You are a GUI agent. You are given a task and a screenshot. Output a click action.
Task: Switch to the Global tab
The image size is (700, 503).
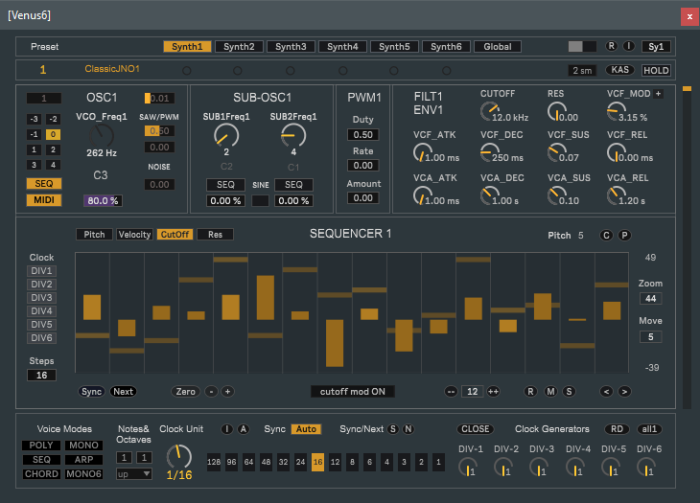497,47
